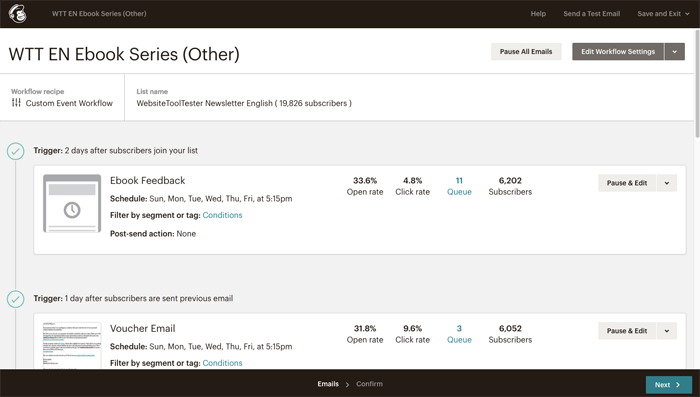This screenshot has height=397, width=700.
Task: Click the Ebook Feedback email title
Action: click(147, 180)
